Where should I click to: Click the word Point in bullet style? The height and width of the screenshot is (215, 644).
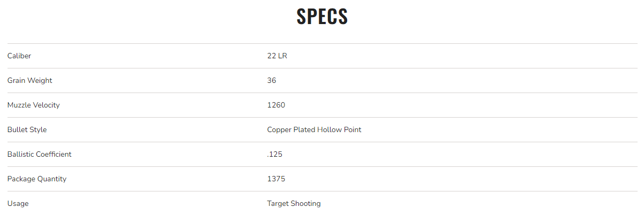coord(353,130)
